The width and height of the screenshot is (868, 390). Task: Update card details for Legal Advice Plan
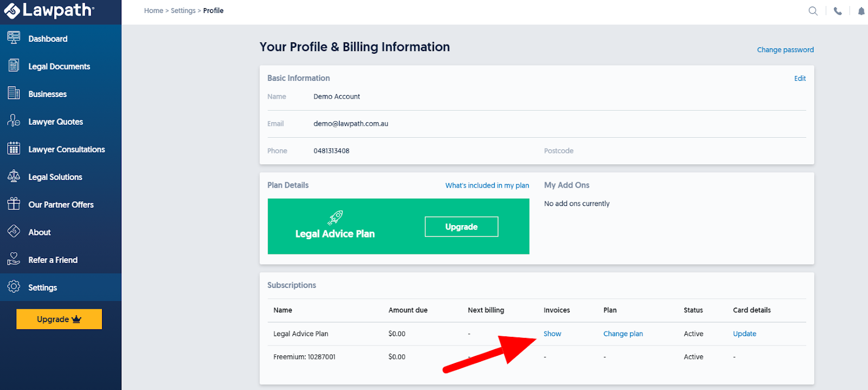(x=744, y=334)
